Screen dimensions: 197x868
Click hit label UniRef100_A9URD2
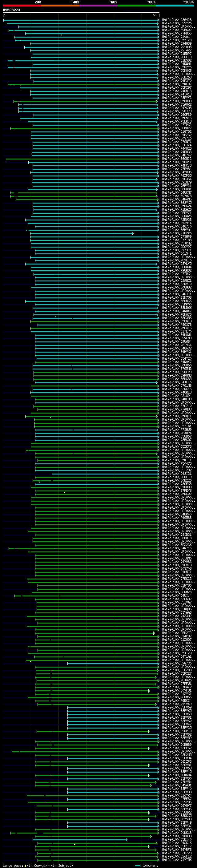pyautogui.click(x=177, y=271)
